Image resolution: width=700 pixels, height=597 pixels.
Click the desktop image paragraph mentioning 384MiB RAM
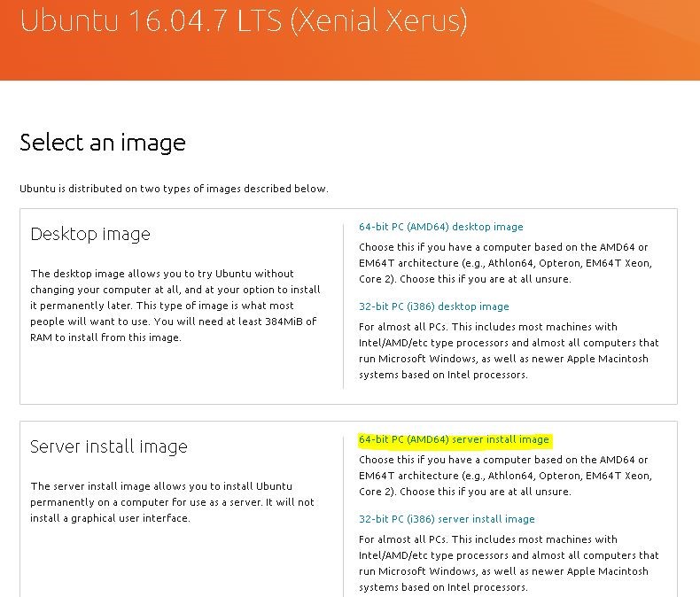(175, 306)
